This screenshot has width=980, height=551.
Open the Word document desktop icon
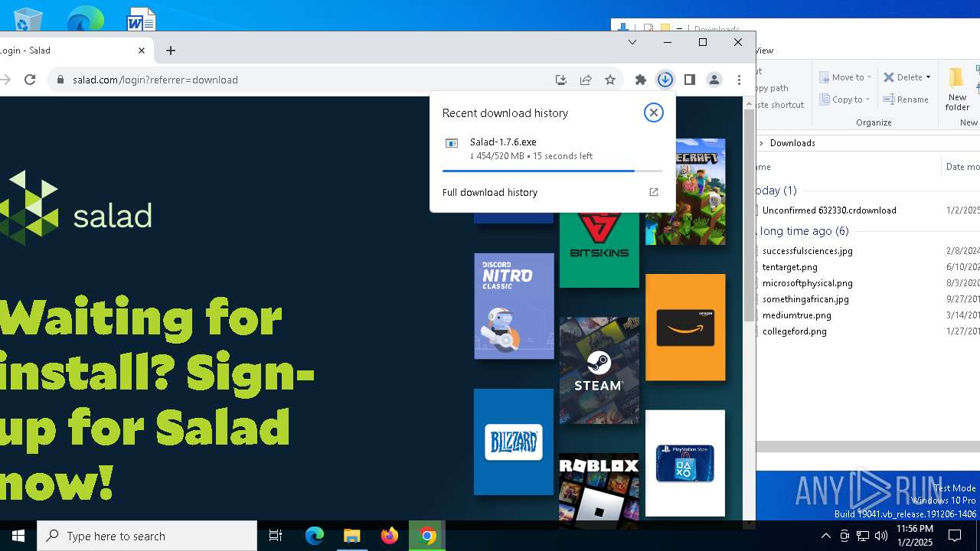click(x=142, y=18)
